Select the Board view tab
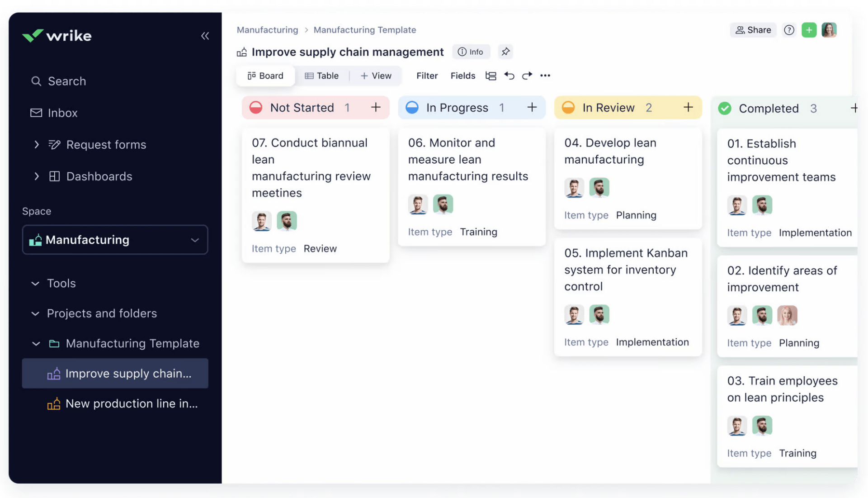The width and height of the screenshot is (868, 498). (265, 76)
